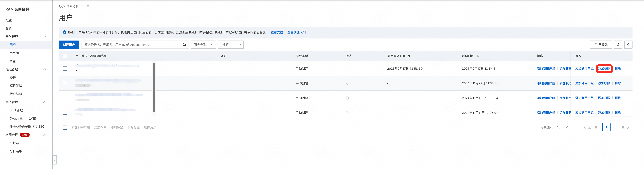Click the vertical scrollbar beside user names
This screenshot has width=644, height=169.
(x=154, y=87)
